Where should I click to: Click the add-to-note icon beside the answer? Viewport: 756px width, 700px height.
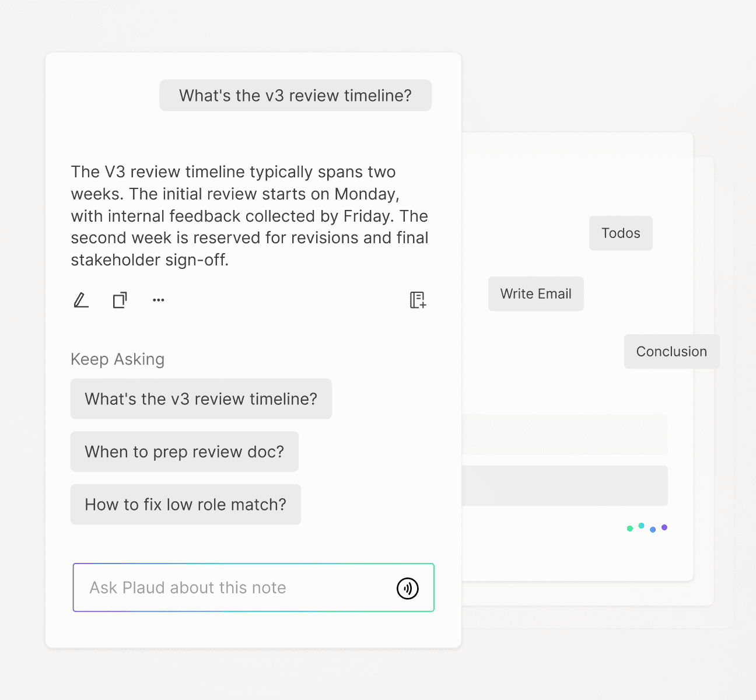(x=418, y=300)
